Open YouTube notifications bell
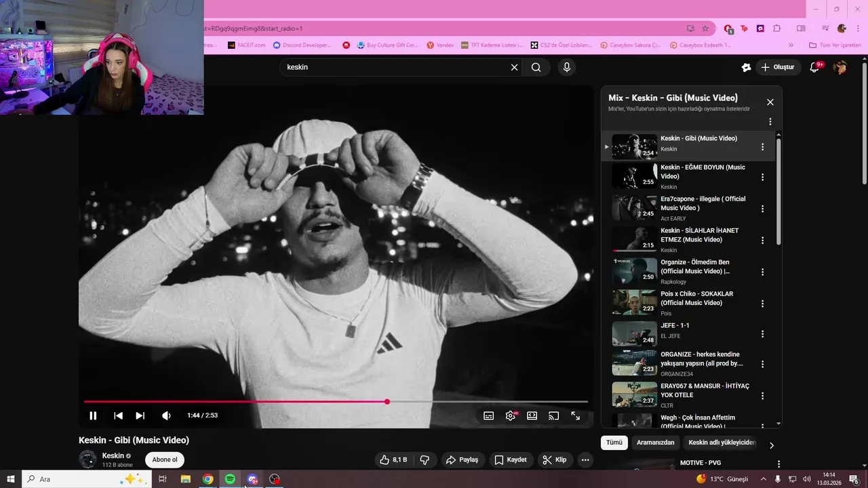 (815, 67)
